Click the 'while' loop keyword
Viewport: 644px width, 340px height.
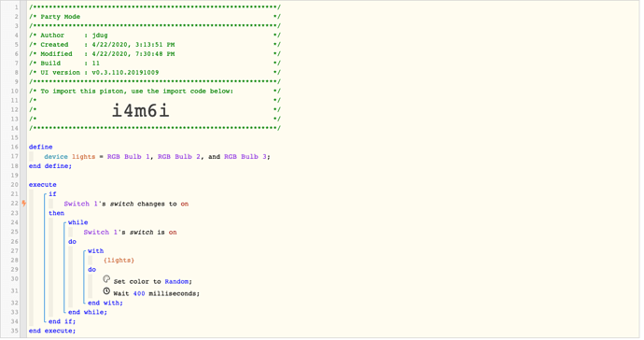pos(78,222)
